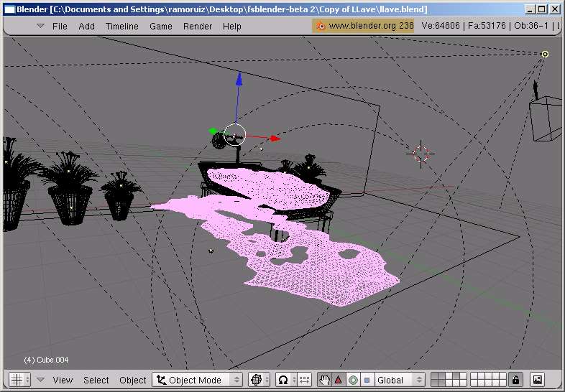This screenshot has width=565, height=392.
Task: Open the window type selector grid icon
Action: point(17,380)
